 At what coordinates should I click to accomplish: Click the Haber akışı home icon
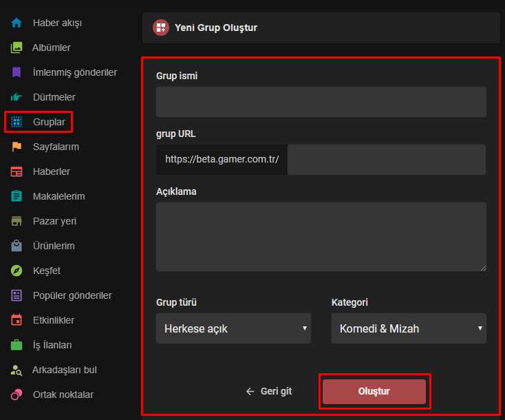(17, 23)
